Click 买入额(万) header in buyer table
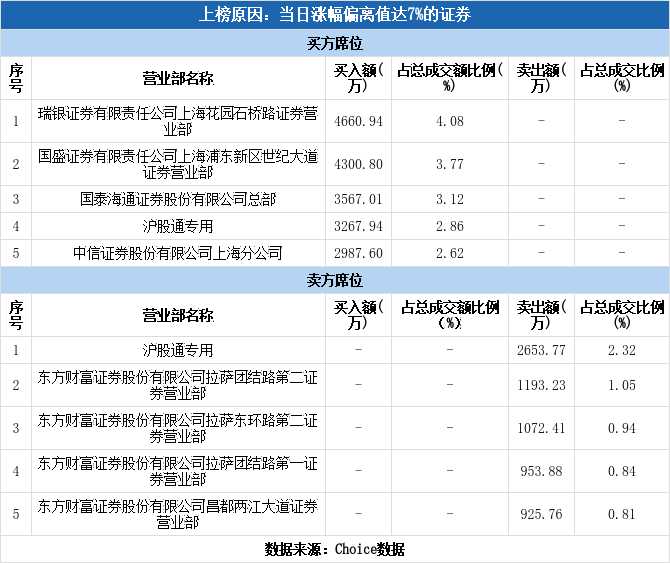Image resolution: width=670 pixels, height=563 pixels. pos(358,78)
